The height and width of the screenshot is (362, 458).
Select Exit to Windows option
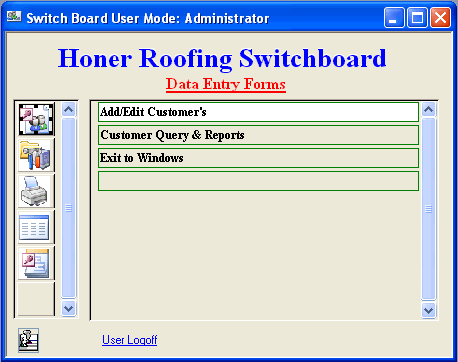(258, 158)
